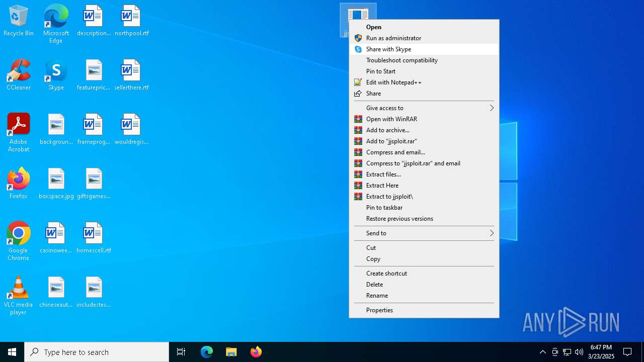Open Task View on the taskbar

pos(181,352)
